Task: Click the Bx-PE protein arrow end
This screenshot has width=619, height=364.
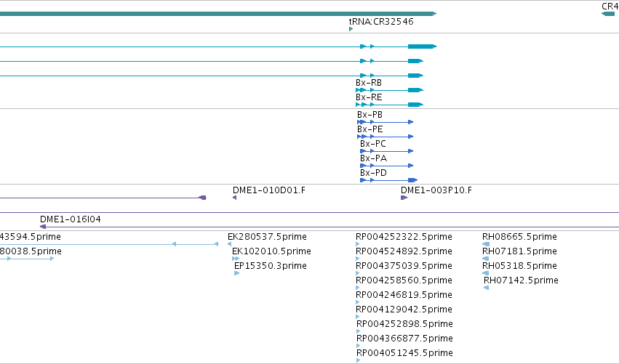Action: [410, 137]
